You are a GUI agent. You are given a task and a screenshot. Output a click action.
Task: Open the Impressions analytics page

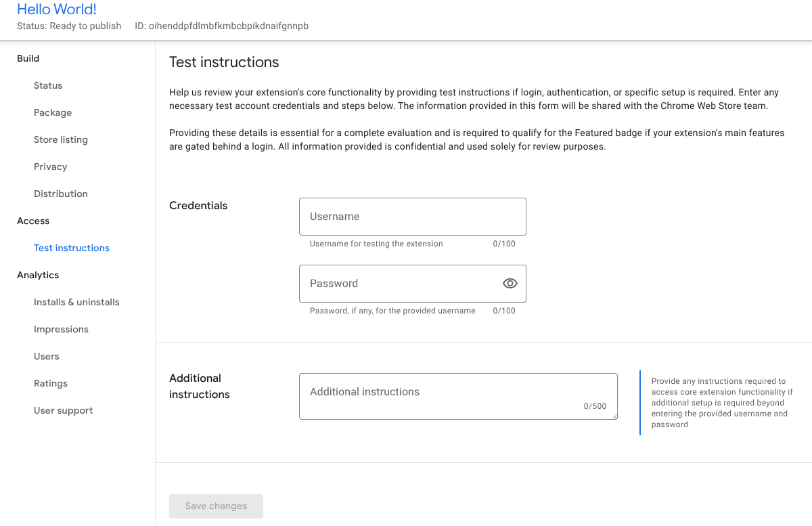click(61, 329)
